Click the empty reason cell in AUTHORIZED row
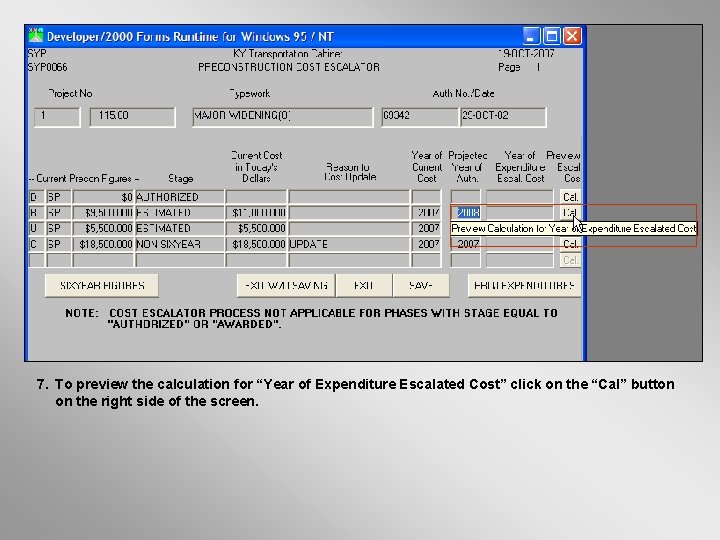This screenshot has height=540, width=720. [x=349, y=197]
